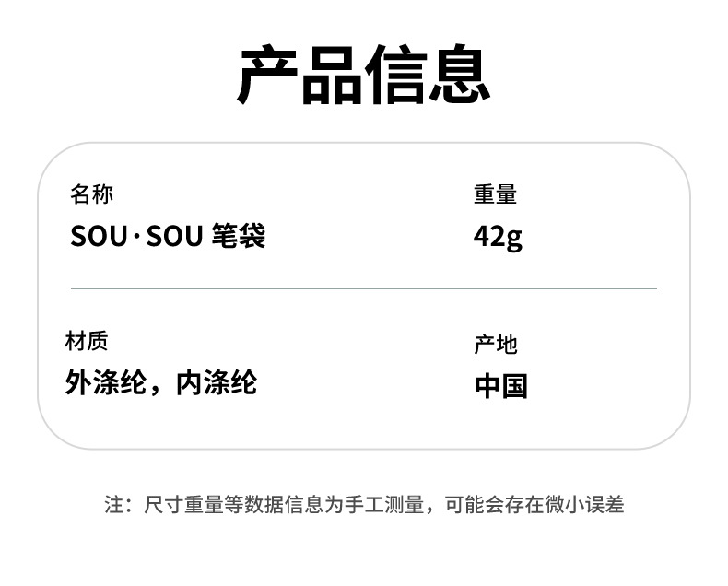
Task: Select the 重量 field label
Action: point(496,194)
